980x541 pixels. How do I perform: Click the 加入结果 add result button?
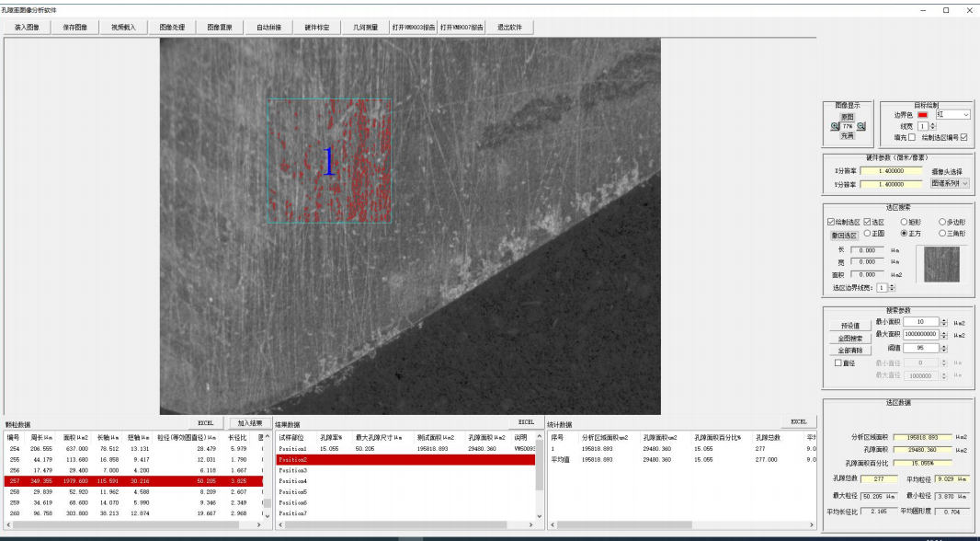tap(250, 422)
